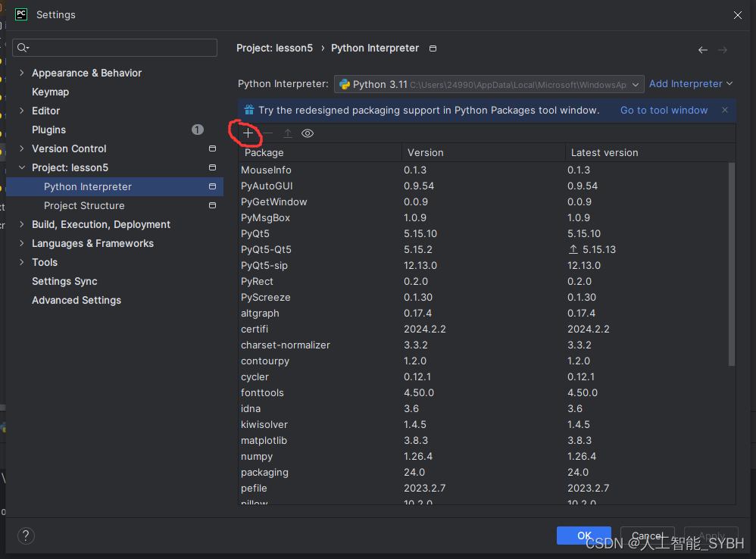Expand Build, Execution, Deployment section
The width and height of the screenshot is (756, 559).
coord(22,224)
